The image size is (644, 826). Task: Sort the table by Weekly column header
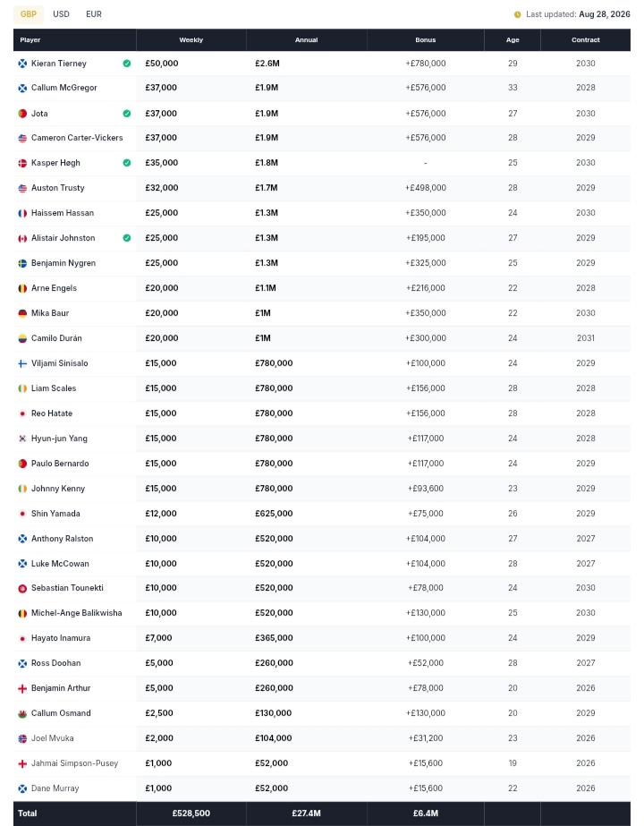(191, 40)
